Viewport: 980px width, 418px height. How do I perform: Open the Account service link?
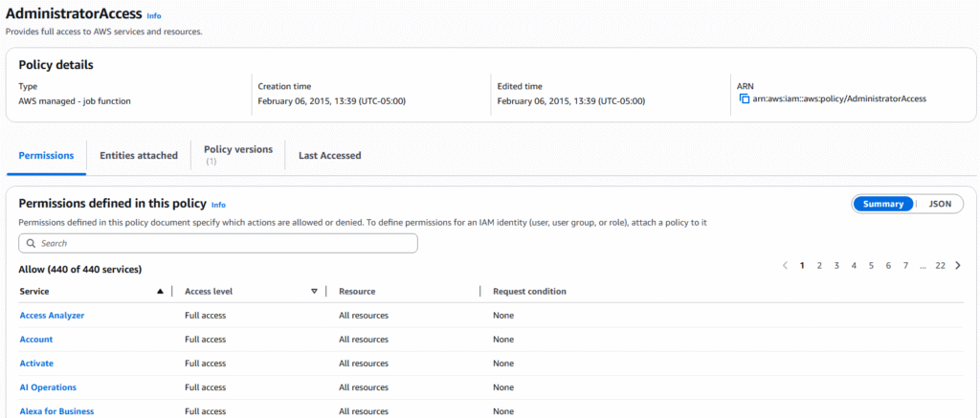coord(36,340)
